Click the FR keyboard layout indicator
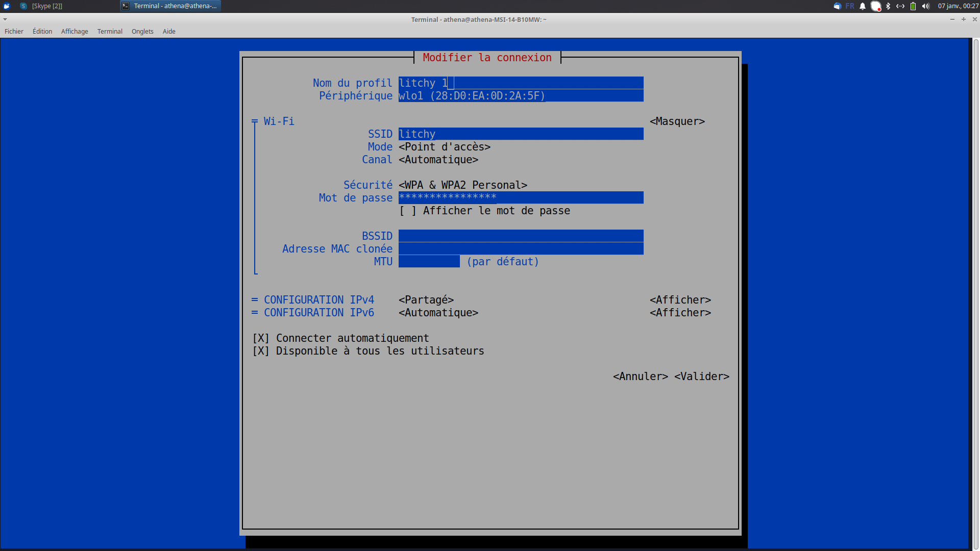The height and width of the screenshot is (551, 980). pos(850,6)
